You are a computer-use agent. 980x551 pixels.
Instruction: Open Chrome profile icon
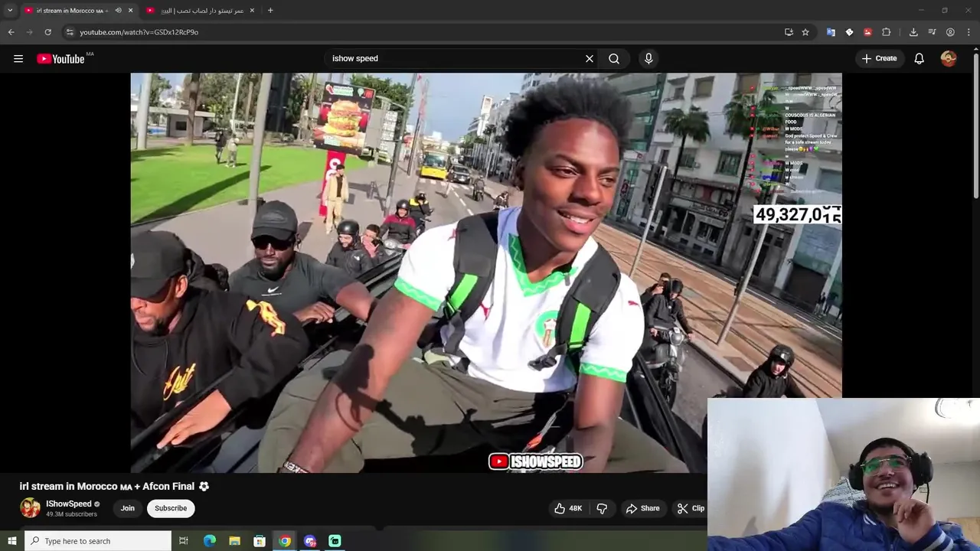click(950, 32)
